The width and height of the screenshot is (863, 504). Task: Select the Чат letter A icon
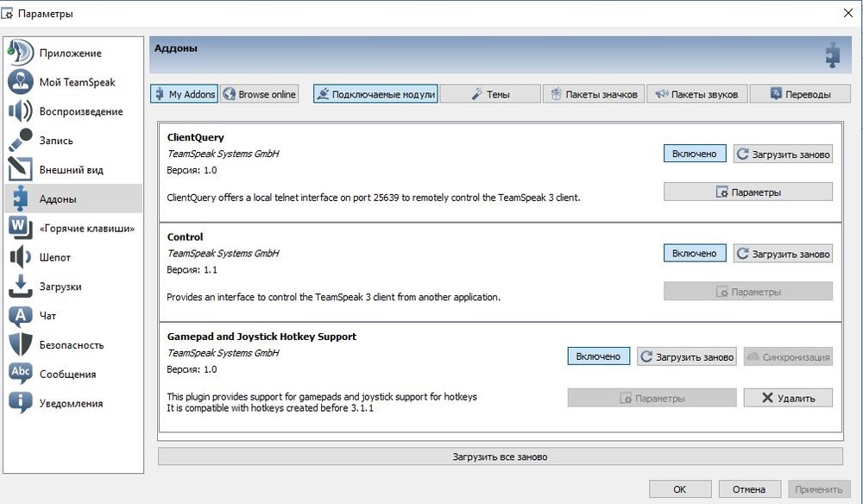(21, 315)
